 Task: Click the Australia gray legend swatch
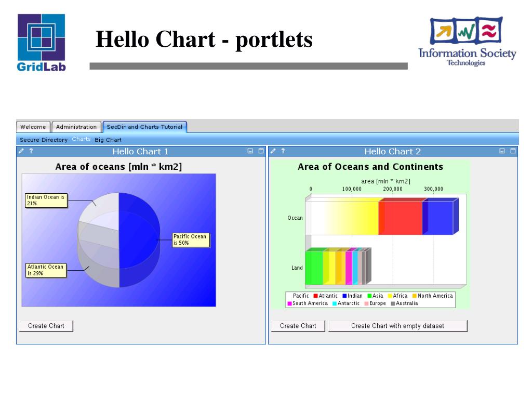coord(393,303)
